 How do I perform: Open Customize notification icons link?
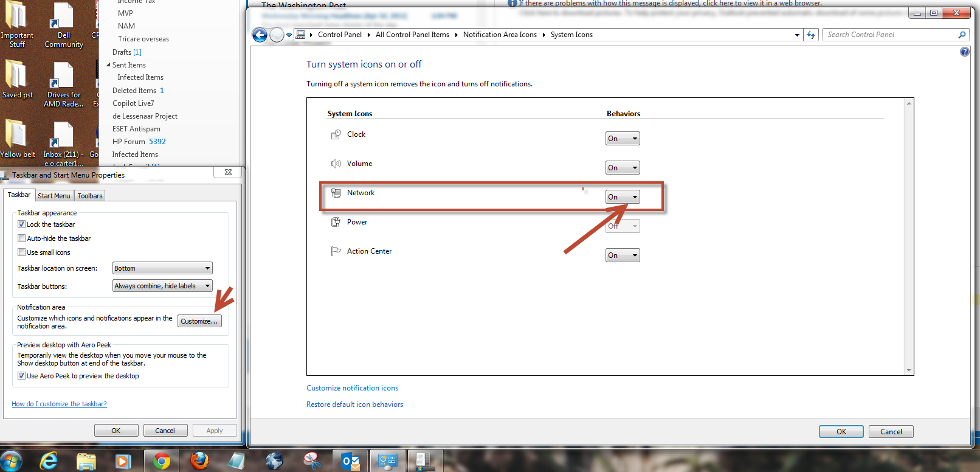[x=353, y=388]
